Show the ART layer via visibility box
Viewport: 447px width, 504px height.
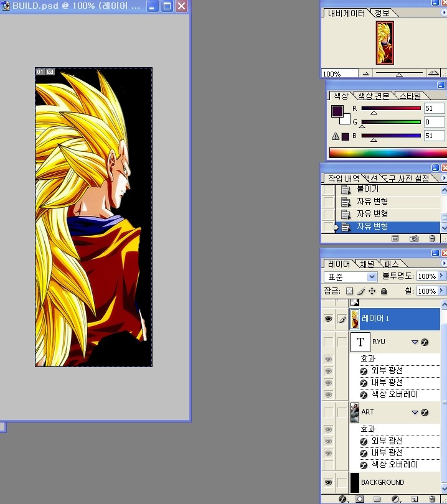(328, 413)
